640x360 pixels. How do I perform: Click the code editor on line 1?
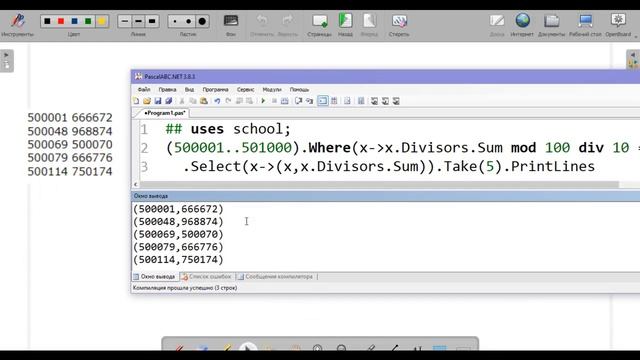pyautogui.click(x=228, y=129)
